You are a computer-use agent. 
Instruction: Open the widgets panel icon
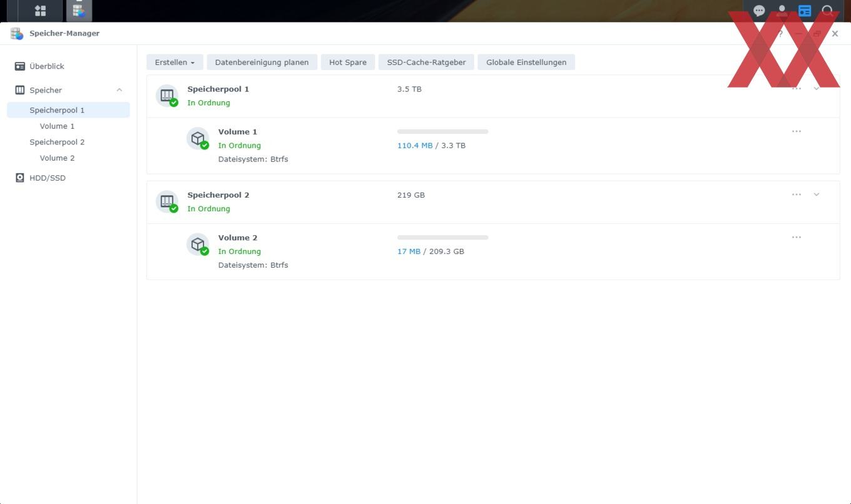point(805,11)
